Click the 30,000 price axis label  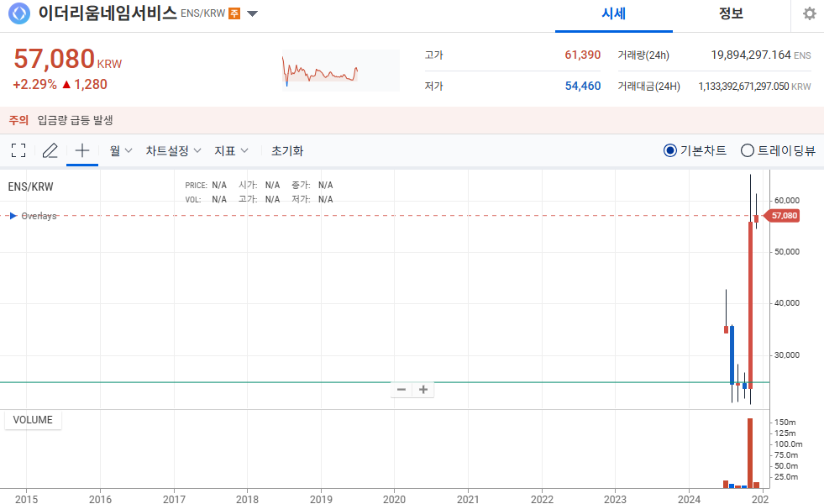[x=787, y=354]
